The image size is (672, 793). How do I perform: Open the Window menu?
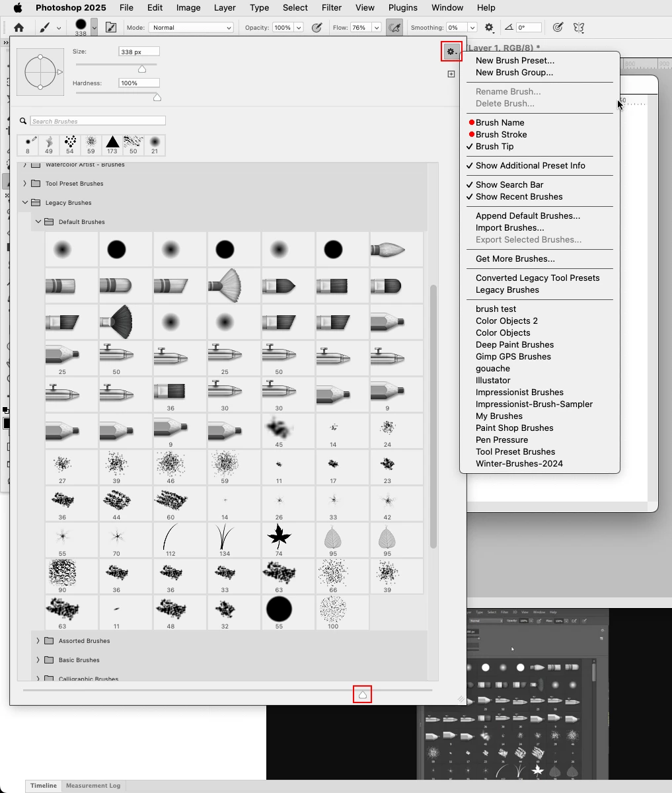[x=447, y=8]
